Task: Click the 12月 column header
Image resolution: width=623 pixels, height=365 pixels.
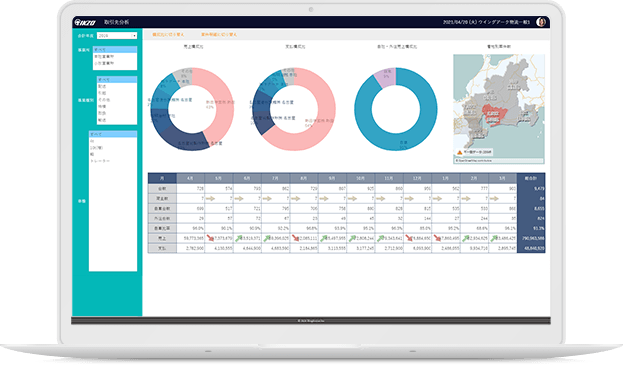Action: 418,178
